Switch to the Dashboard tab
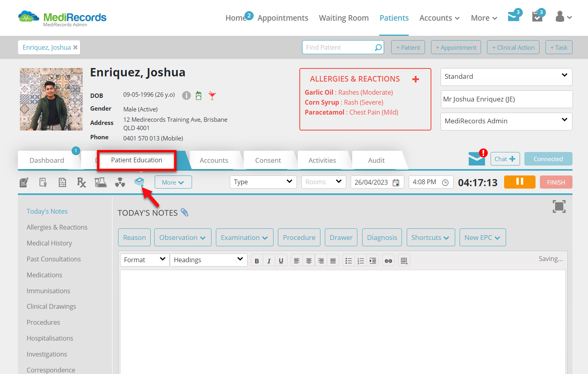588x374 pixels. pyautogui.click(x=47, y=160)
